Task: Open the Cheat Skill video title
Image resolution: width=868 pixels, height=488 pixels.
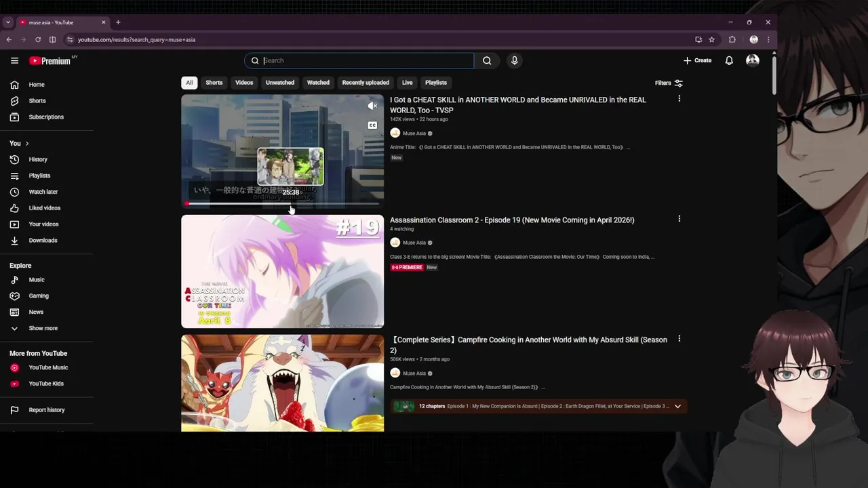Action: point(518,105)
